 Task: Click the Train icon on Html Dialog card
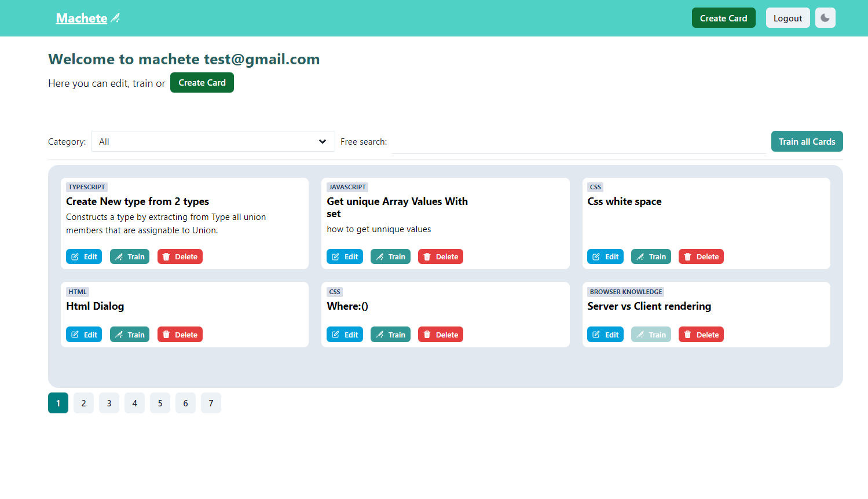[x=119, y=335]
